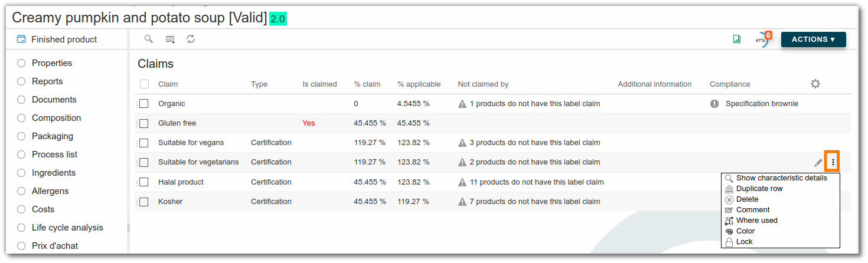The image size is (868, 263).
Task: Click the refresh toolbar icon
Action: [191, 39]
